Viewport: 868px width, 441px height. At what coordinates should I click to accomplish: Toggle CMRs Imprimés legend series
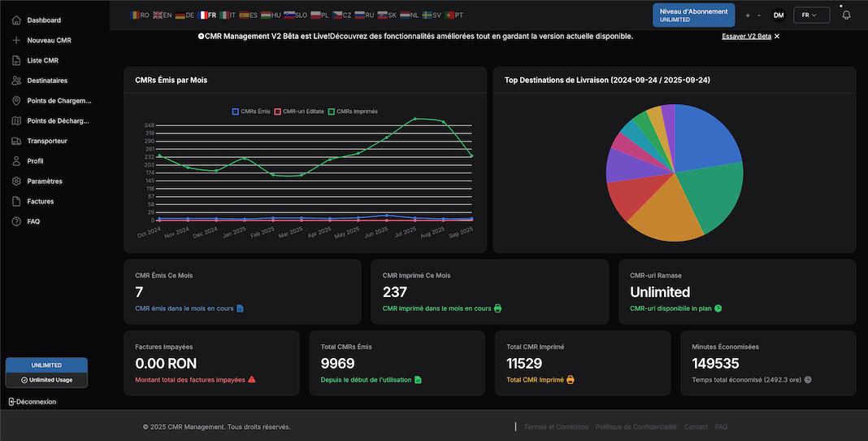coord(352,111)
